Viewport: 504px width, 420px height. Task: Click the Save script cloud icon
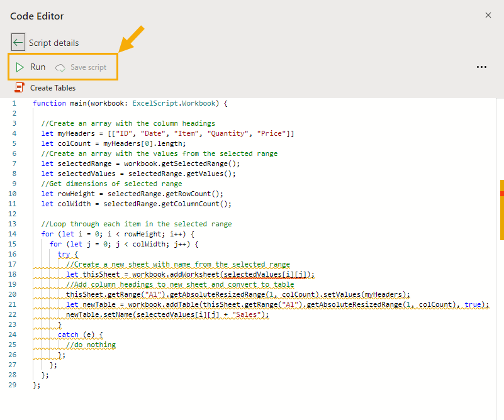point(60,68)
